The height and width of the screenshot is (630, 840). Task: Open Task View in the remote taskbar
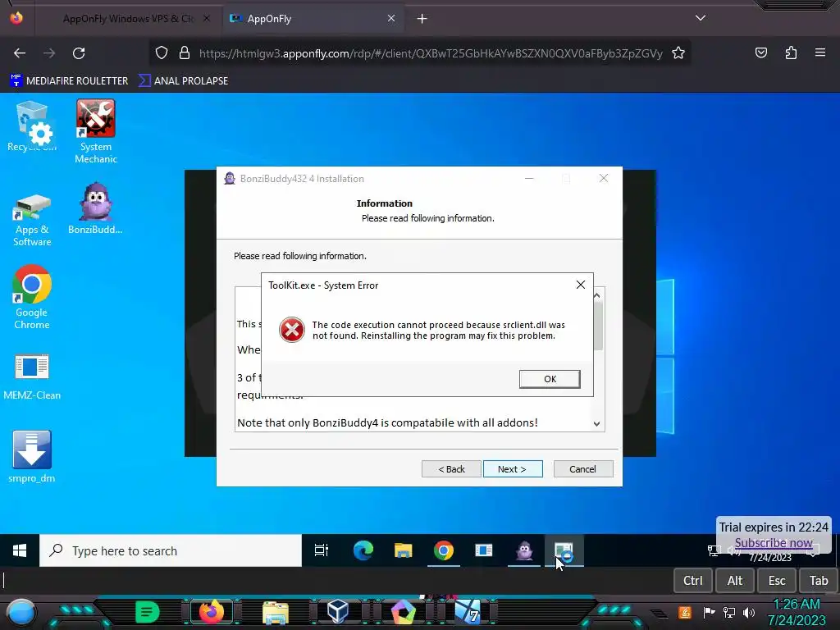(322, 550)
